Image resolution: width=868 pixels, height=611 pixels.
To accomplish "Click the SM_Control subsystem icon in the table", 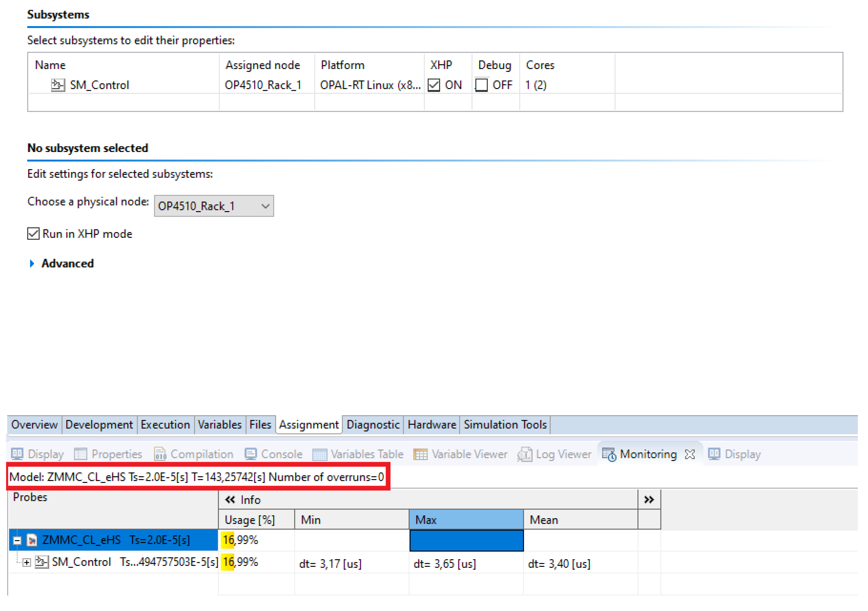I will 58,85.
